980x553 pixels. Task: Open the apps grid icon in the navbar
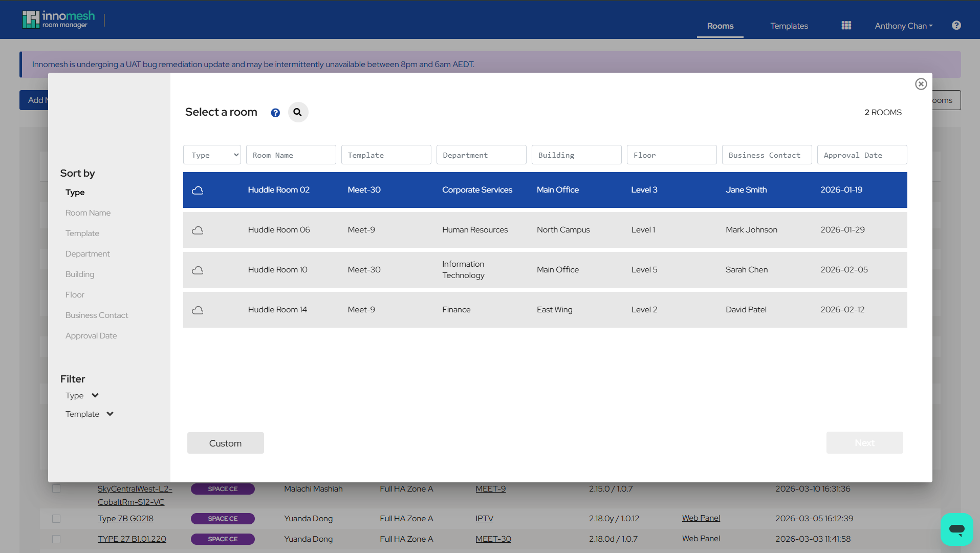(x=845, y=25)
